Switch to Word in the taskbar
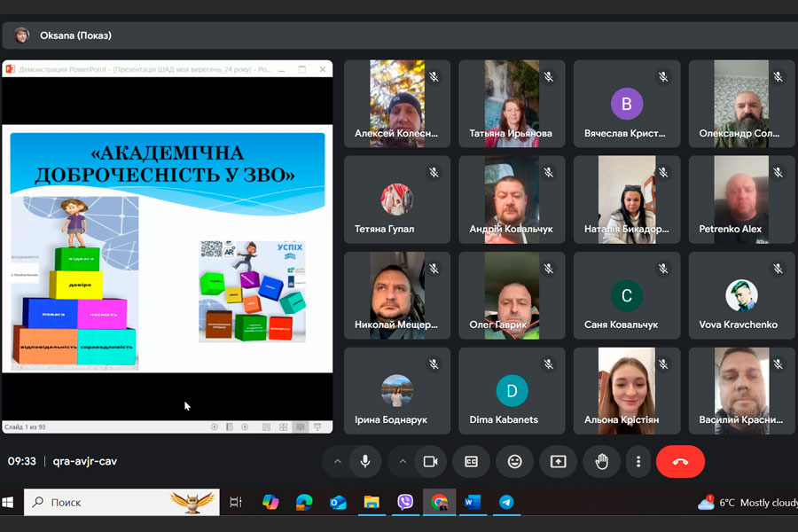The height and width of the screenshot is (532, 798). coord(472,503)
